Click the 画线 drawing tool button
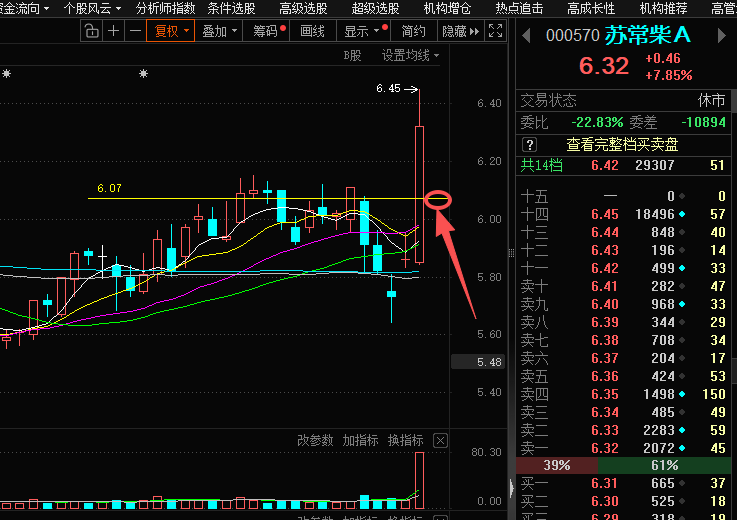737x520 pixels. (313, 32)
